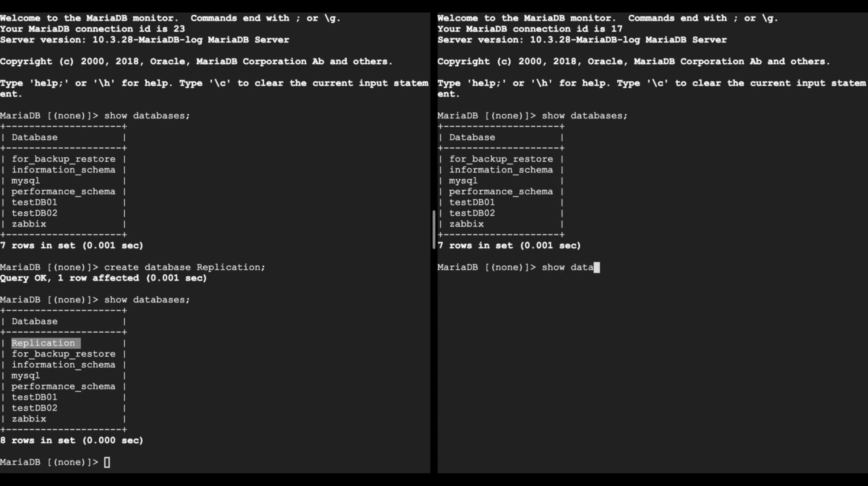Click the left terminal window panel
The height and width of the screenshot is (486, 868).
(217, 243)
